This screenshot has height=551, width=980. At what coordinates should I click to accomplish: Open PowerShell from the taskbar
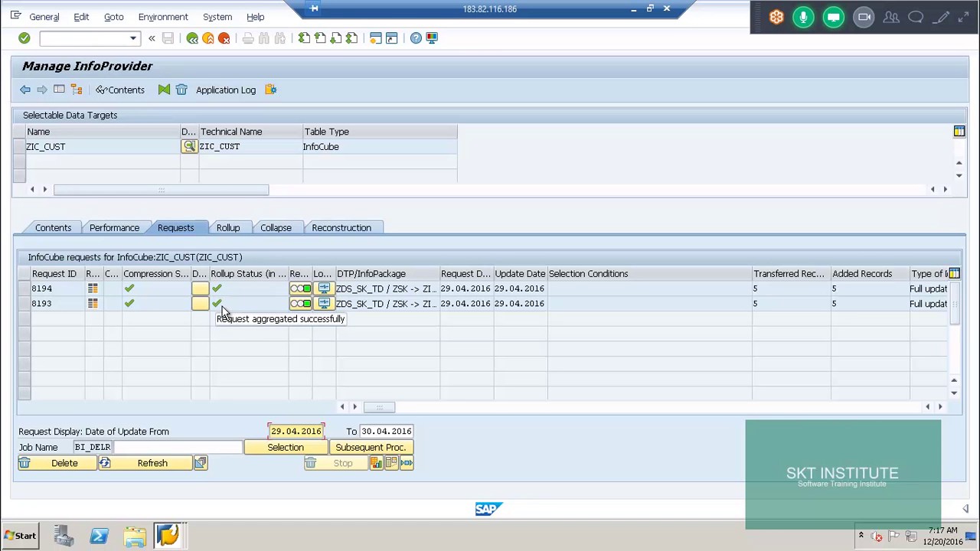[x=99, y=536]
